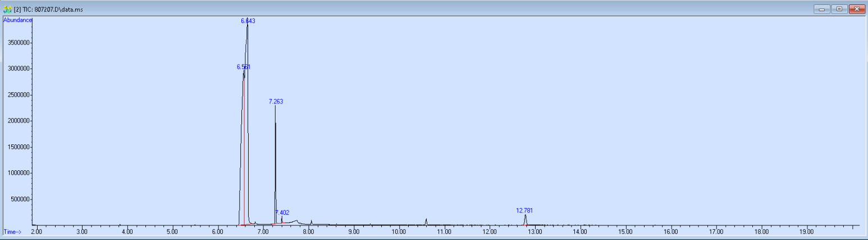Select the peak label 12.781
The width and height of the screenshot is (868, 240).
524,211
